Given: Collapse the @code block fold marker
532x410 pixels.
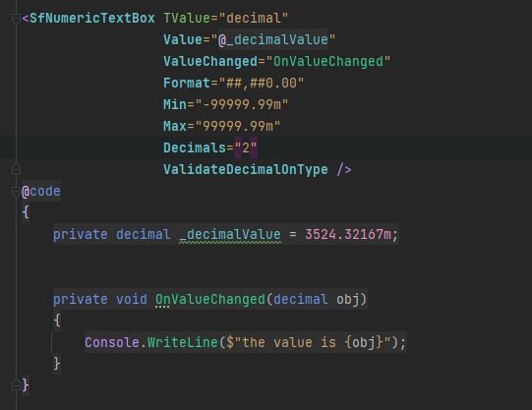Looking at the screenshot, I should [16, 192].
